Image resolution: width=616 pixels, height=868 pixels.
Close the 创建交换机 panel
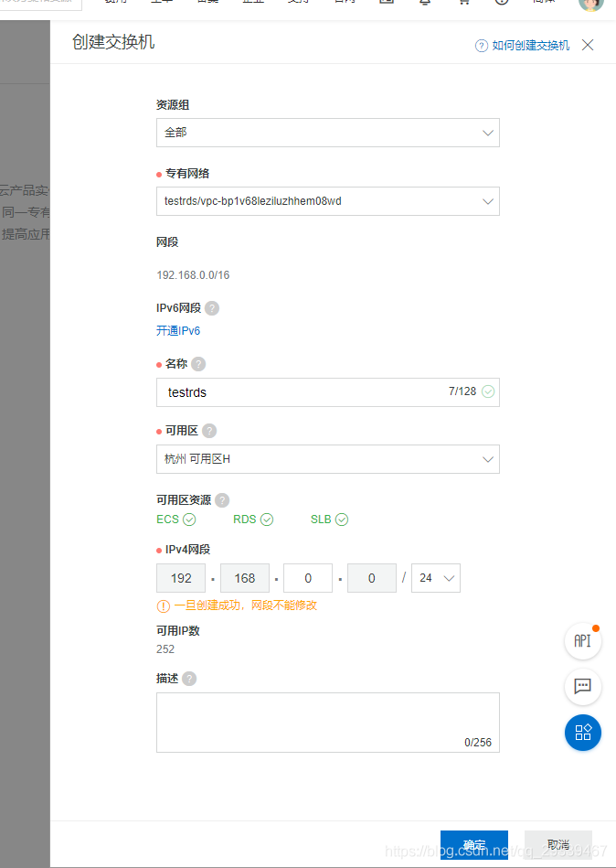coord(588,46)
